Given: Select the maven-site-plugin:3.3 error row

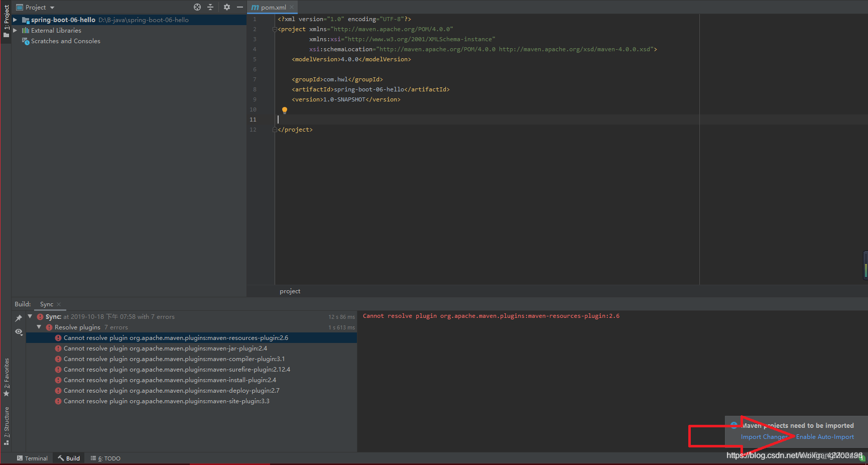Looking at the screenshot, I should 191,401.
